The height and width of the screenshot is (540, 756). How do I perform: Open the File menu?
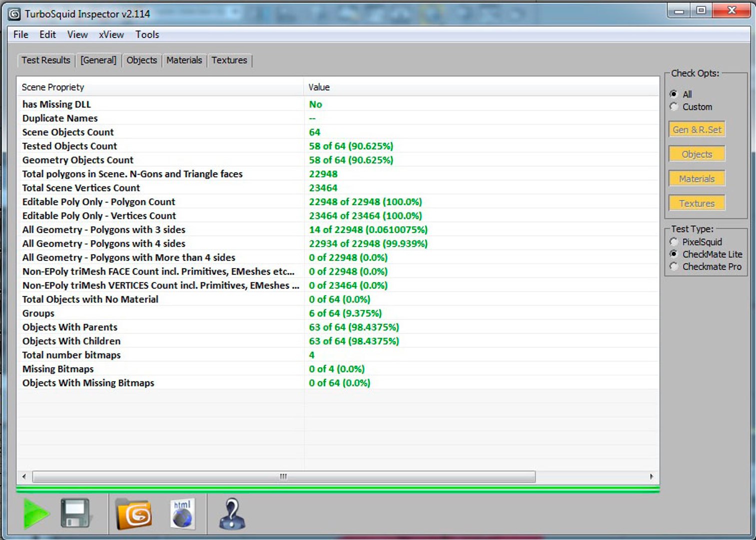coord(21,34)
